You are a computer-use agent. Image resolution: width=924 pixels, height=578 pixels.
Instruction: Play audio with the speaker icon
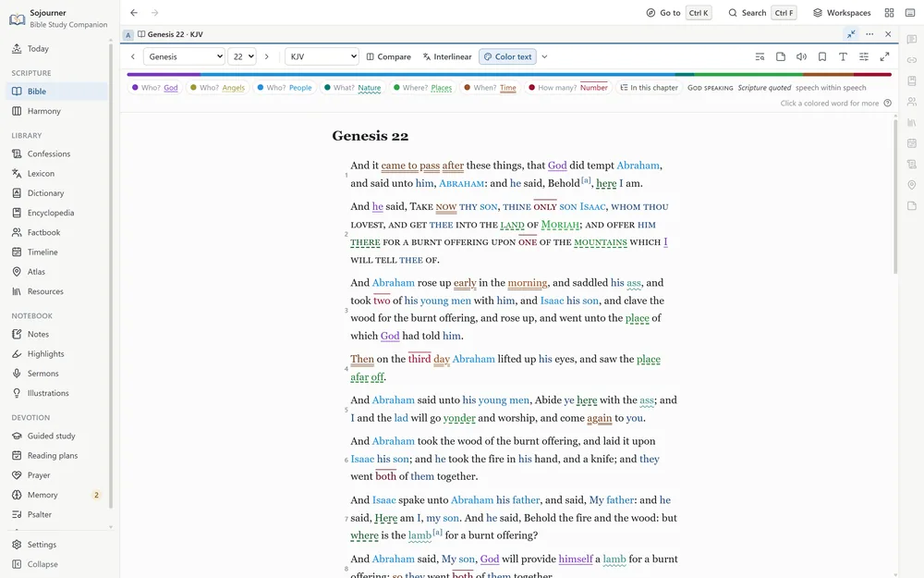coord(801,56)
